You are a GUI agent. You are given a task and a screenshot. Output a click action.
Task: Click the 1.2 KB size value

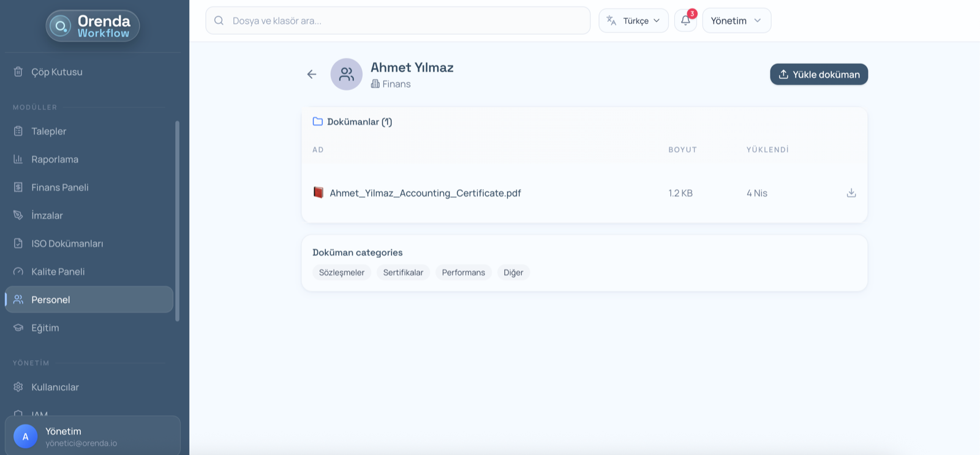pos(680,193)
